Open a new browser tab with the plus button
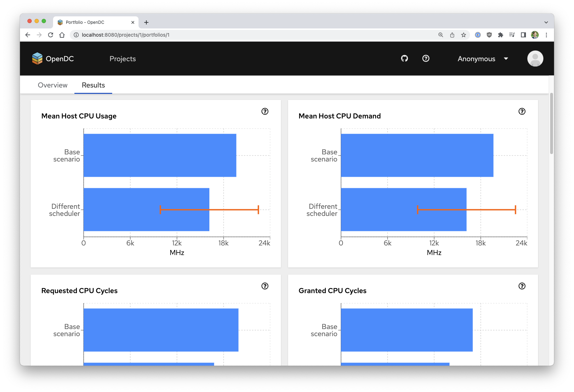The width and height of the screenshot is (574, 392). tap(146, 22)
